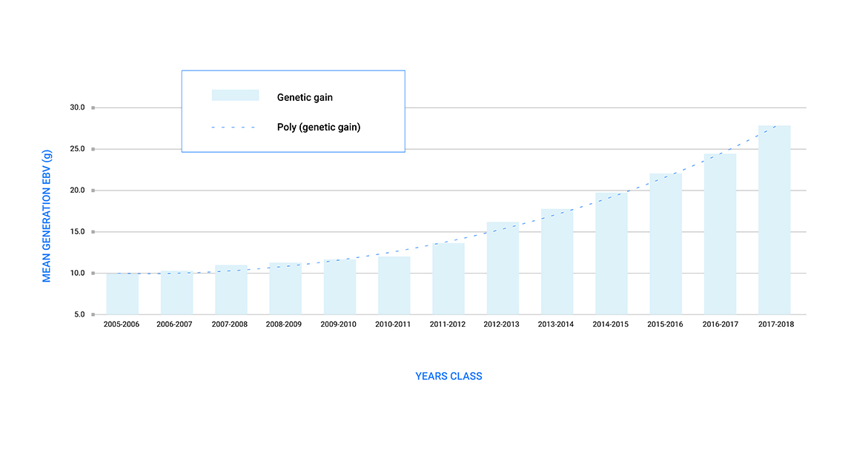Select the bar above 2011-2012

pos(448,280)
